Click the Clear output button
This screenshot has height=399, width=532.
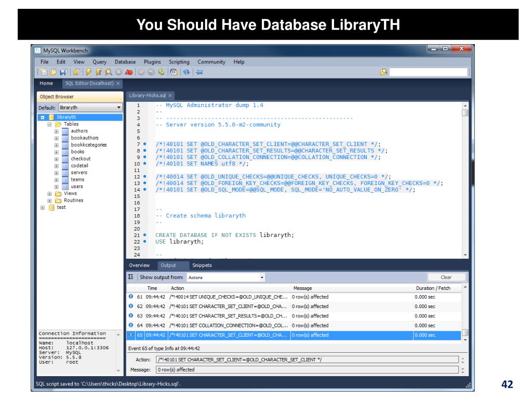(x=446, y=277)
